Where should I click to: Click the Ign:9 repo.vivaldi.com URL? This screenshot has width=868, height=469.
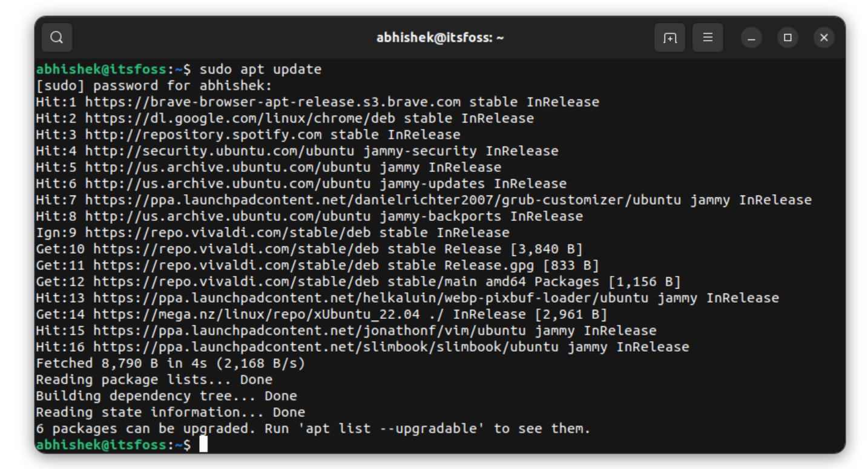point(228,232)
